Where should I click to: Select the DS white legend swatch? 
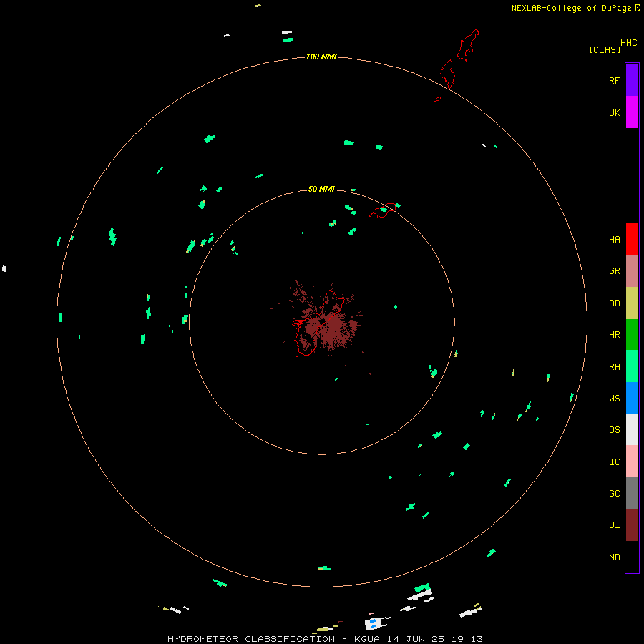coord(632,429)
